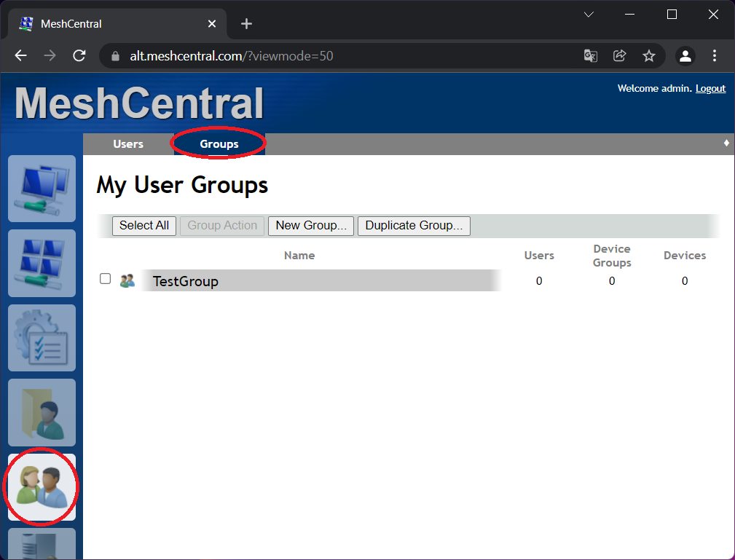735x560 pixels.
Task: Click the browser profile avatar icon
Action: click(x=685, y=55)
